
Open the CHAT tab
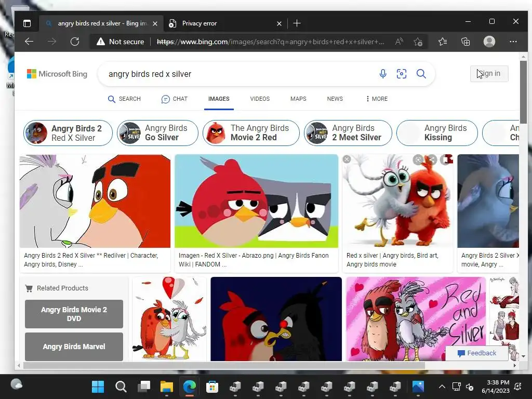(175, 99)
